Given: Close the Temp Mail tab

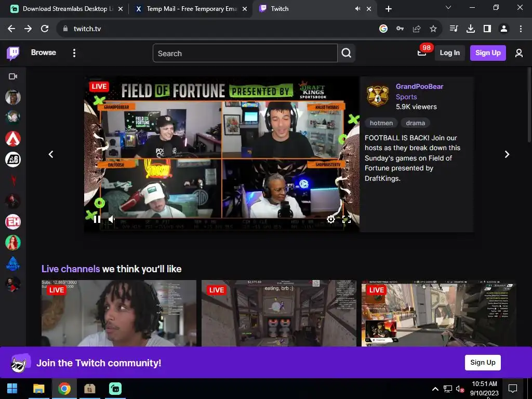Looking at the screenshot, I should 245,9.
